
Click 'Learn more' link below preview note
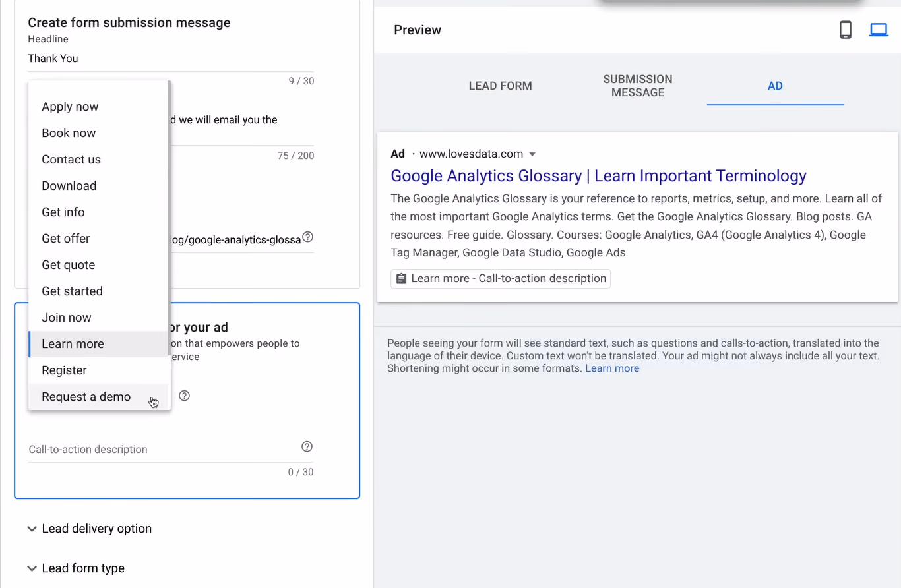pyautogui.click(x=612, y=368)
